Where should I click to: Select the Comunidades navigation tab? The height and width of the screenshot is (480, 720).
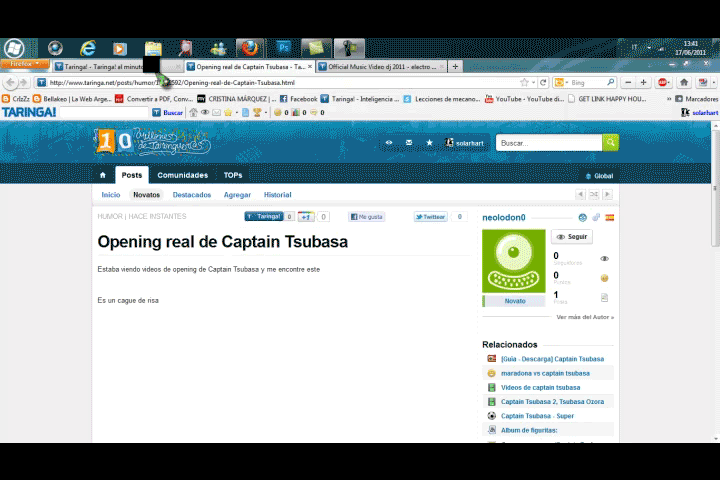pos(183,175)
